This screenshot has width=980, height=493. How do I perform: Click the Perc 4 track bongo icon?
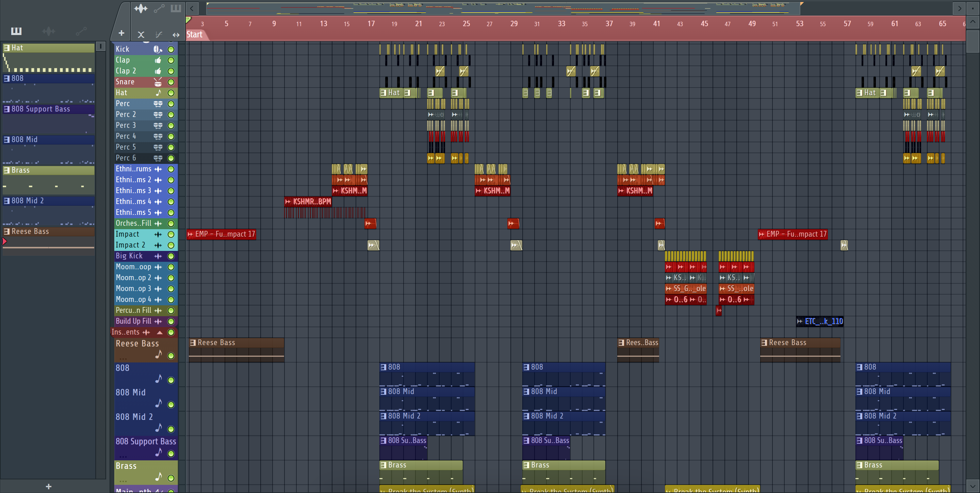(x=158, y=136)
